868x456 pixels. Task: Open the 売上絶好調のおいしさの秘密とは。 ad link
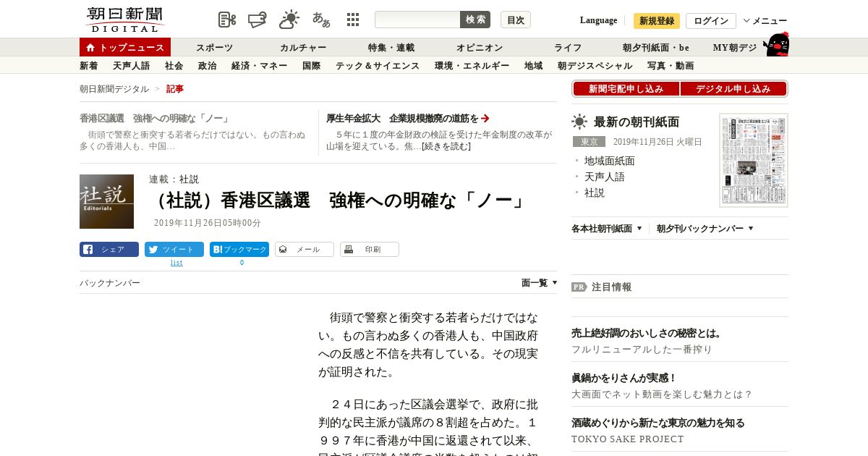click(x=647, y=333)
